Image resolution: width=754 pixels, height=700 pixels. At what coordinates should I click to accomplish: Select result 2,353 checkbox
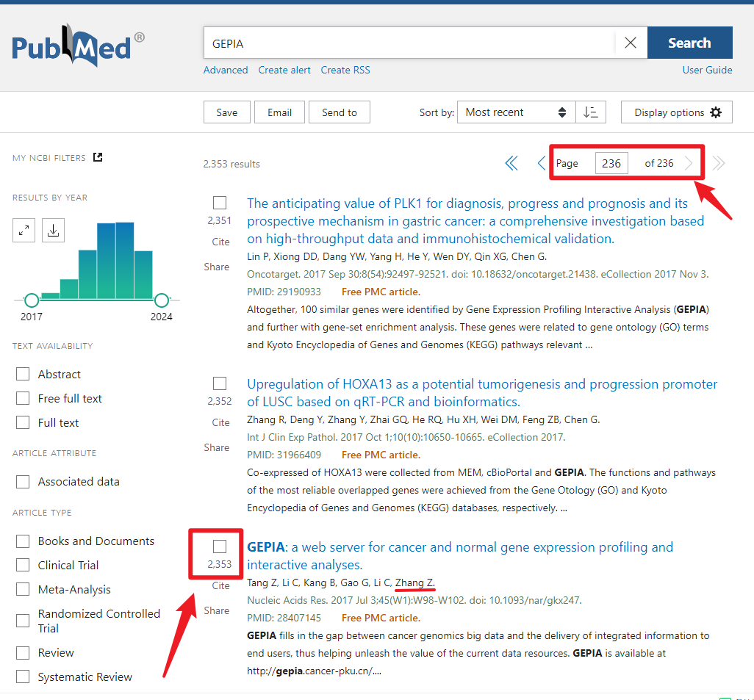[220, 546]
